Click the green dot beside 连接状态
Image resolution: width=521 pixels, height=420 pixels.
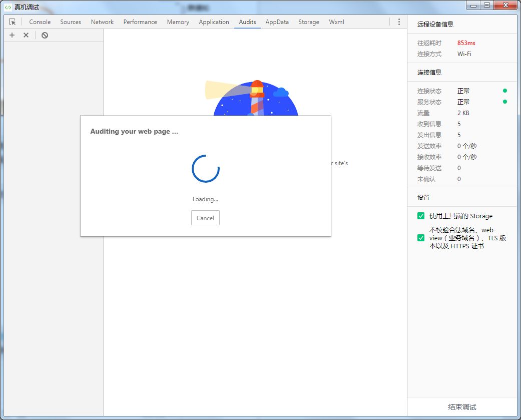(504, 91)
